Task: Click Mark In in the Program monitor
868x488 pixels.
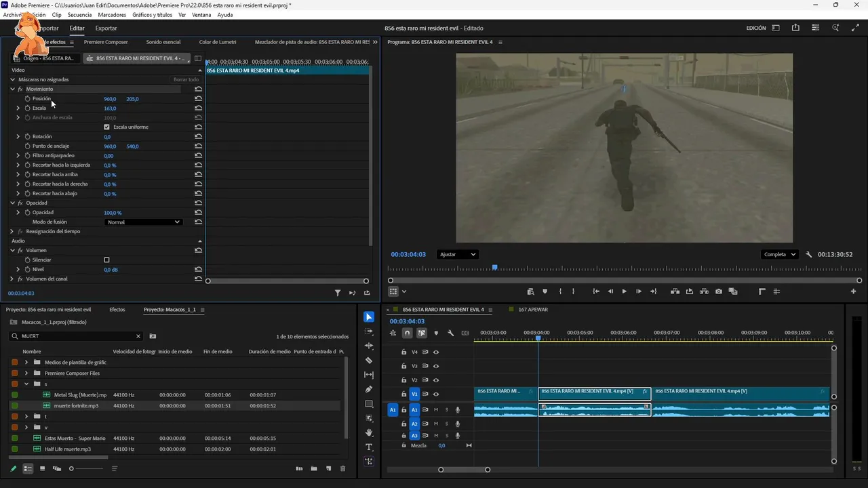Action: 560,291
